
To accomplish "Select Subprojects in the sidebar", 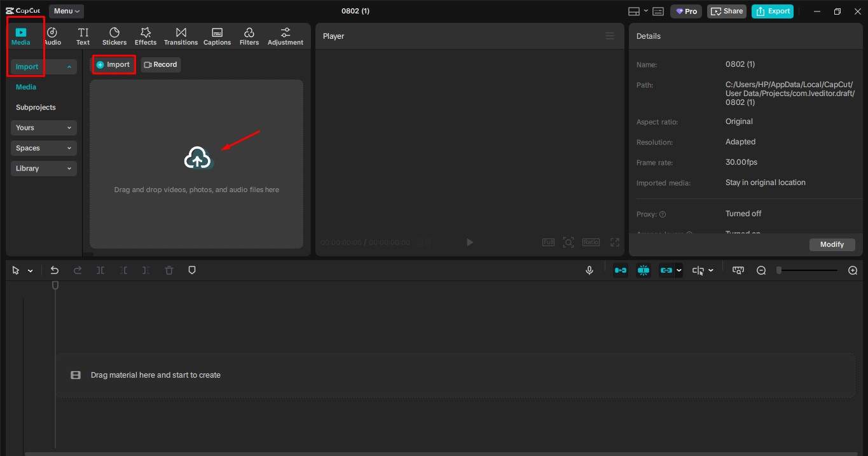I will click(x=36, y=107).
